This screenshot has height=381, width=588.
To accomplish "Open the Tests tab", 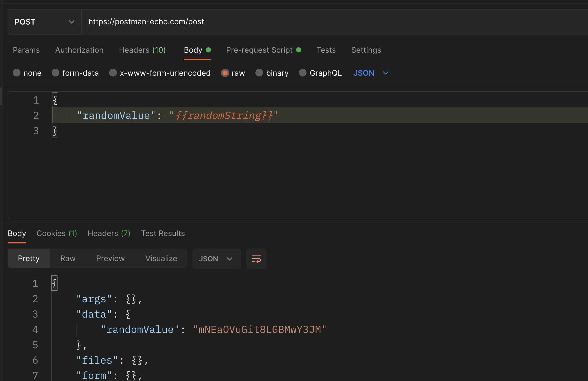I will pos(326,50).
